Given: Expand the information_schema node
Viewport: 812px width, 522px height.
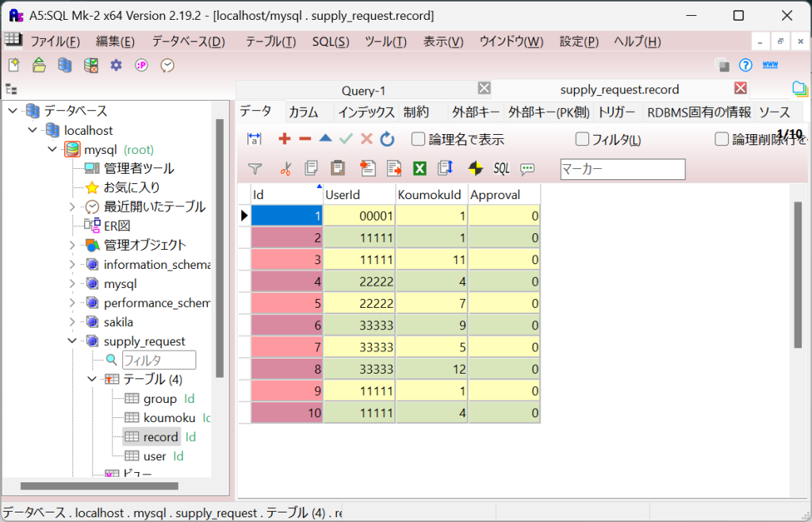Looking at the screenshot, I should pos(72,264).
